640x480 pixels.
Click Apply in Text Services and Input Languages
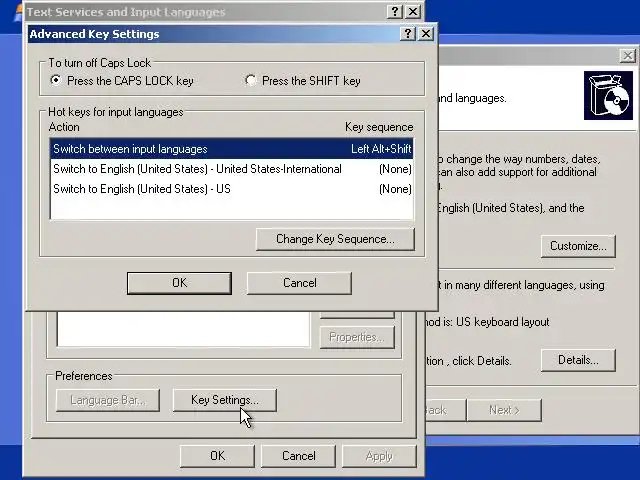coord(379,456)
